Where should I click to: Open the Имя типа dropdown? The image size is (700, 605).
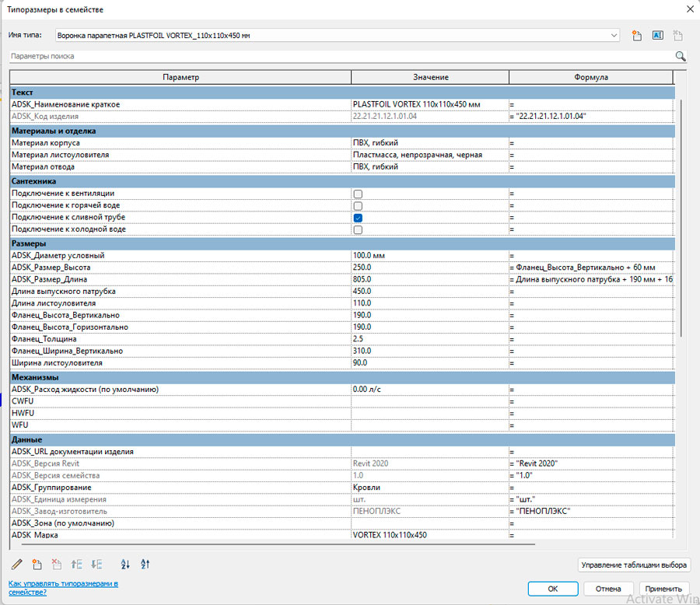tap(614, 35)
